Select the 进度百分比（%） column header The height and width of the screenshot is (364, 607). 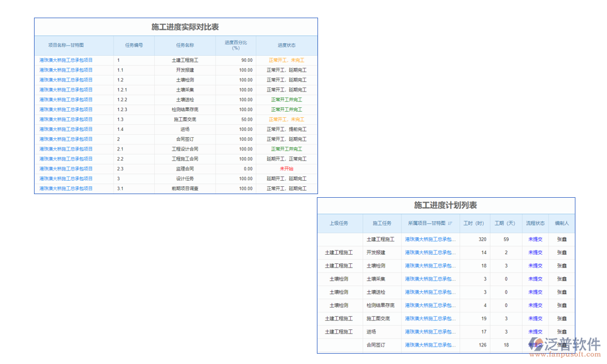(236, 45)
